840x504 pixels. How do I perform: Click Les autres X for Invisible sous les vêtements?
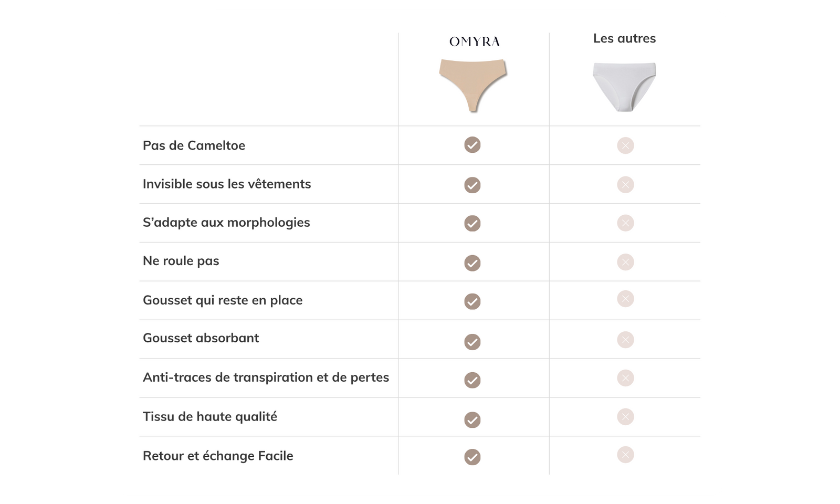[625, 185]
